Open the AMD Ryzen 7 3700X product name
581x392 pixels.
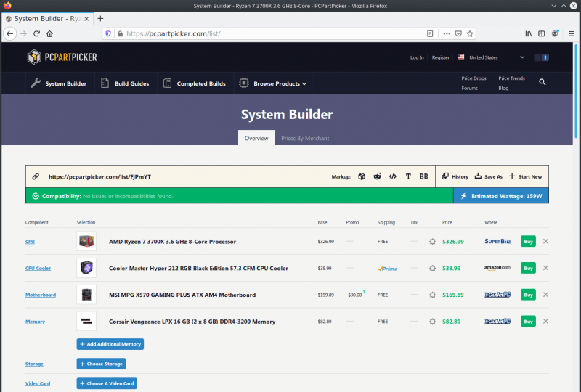point(172,242)
